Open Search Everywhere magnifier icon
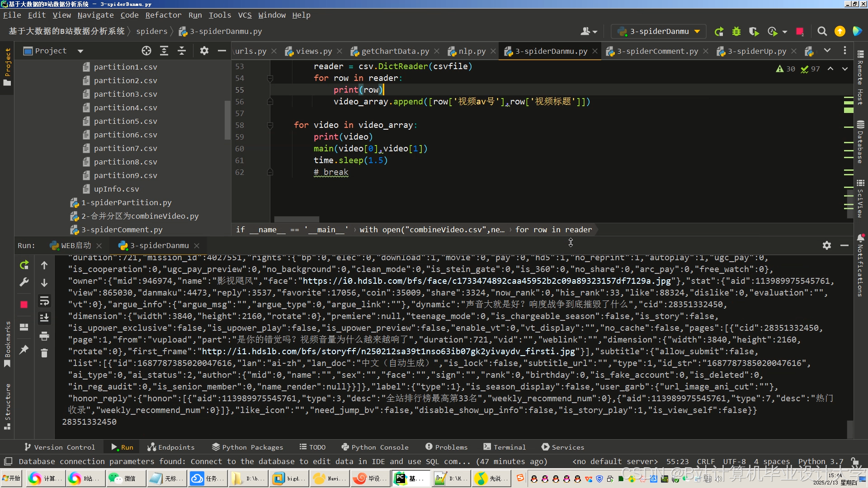 [822, 32]
